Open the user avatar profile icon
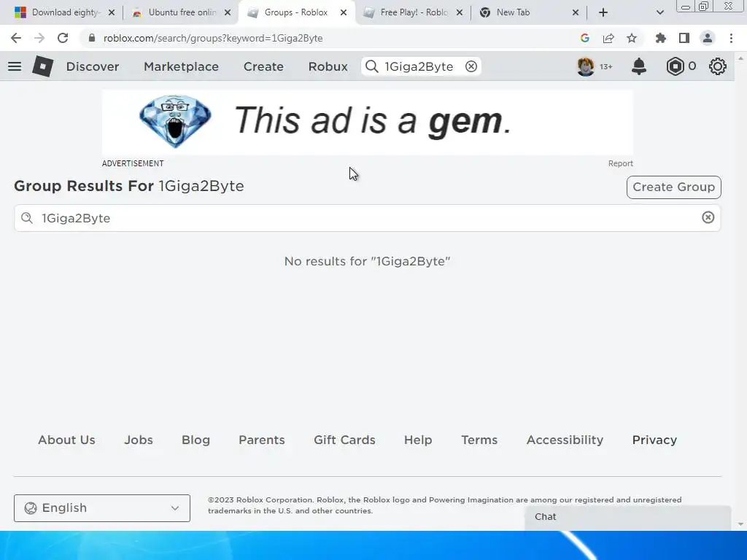Image resolution: width=747 pixels, height=560 pixels. 586,66
